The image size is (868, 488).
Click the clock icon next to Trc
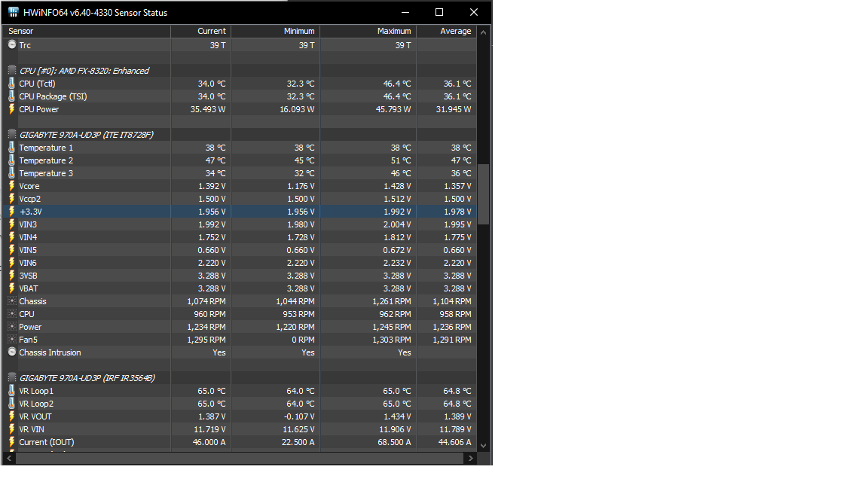click(12, 45)
